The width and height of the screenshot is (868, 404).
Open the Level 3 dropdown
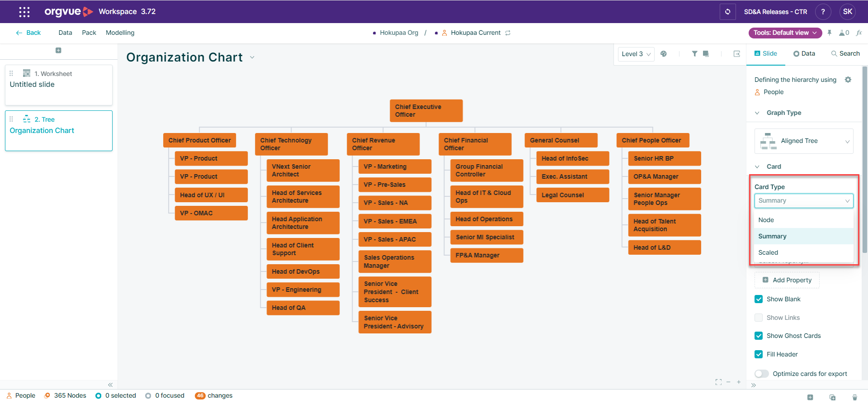(x=636, y=54)
